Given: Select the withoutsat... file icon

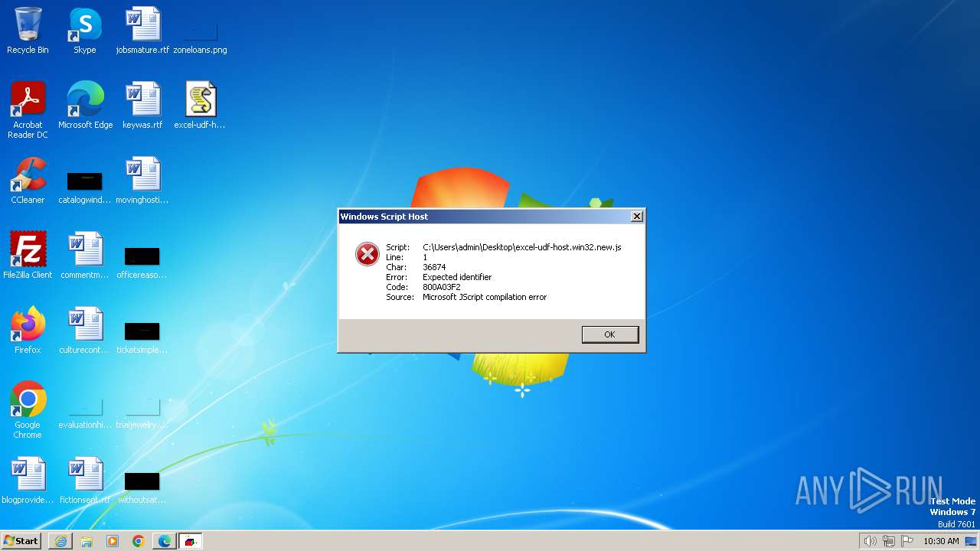Looking at the screenshot, I should (x=142, y=486).
